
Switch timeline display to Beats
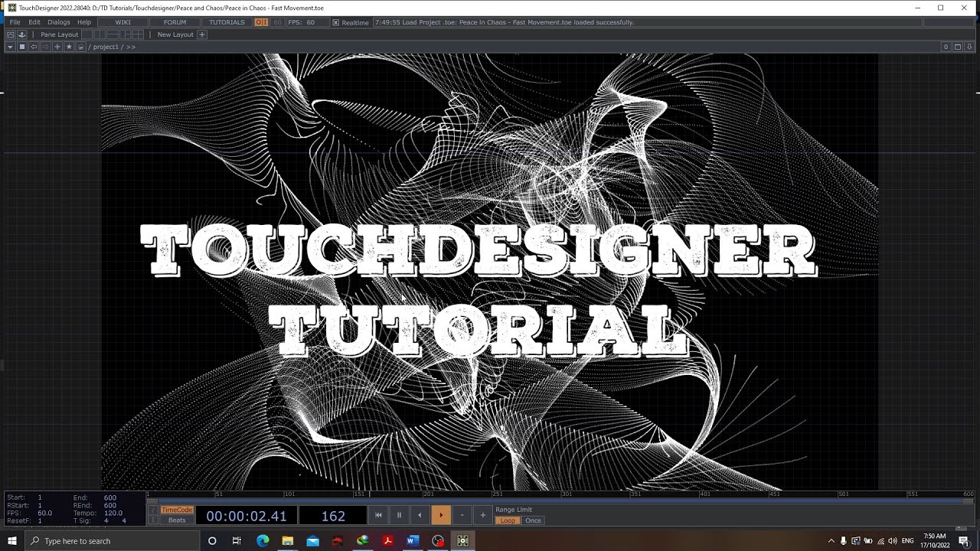(x=177, y=520)
